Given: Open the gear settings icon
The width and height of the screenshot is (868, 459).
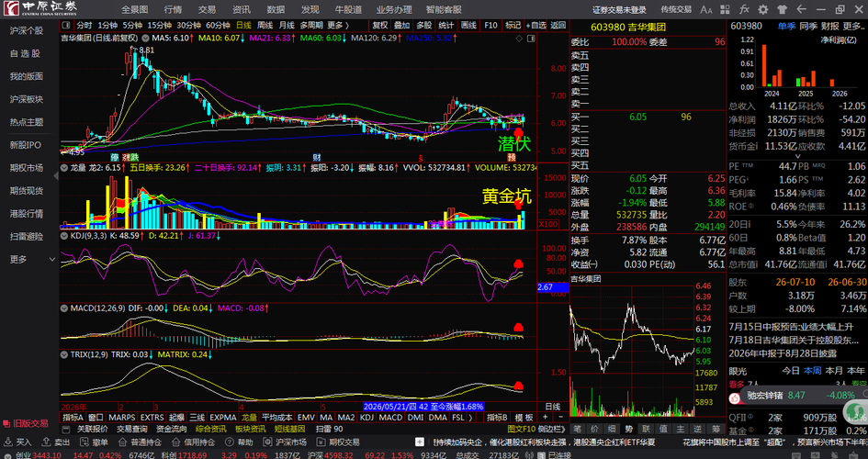Looking at the screenshot, I should tap(763, 9).
